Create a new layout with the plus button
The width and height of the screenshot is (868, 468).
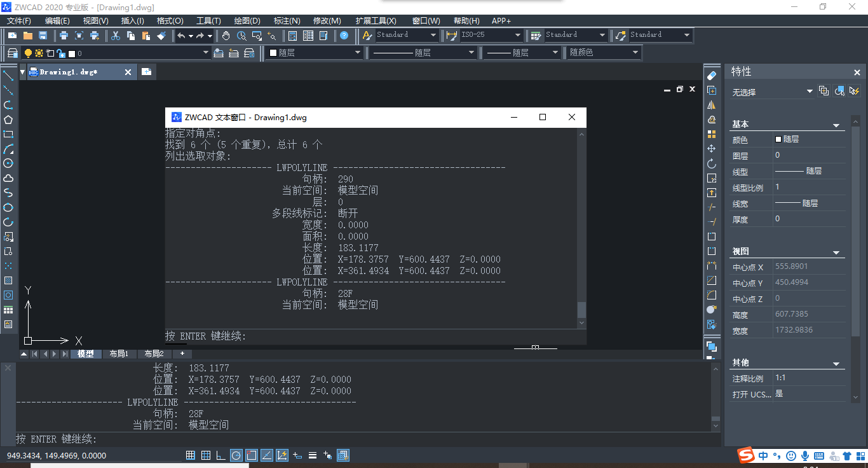(182, 354)
